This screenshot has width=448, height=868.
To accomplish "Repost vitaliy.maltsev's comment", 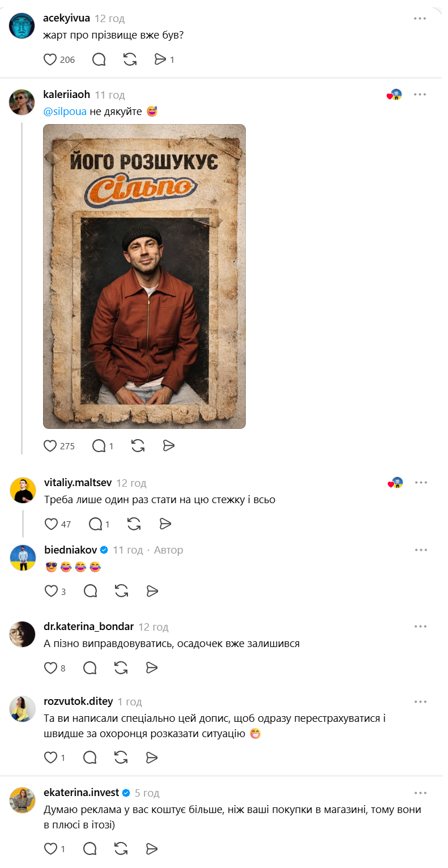I will (134, 524).
